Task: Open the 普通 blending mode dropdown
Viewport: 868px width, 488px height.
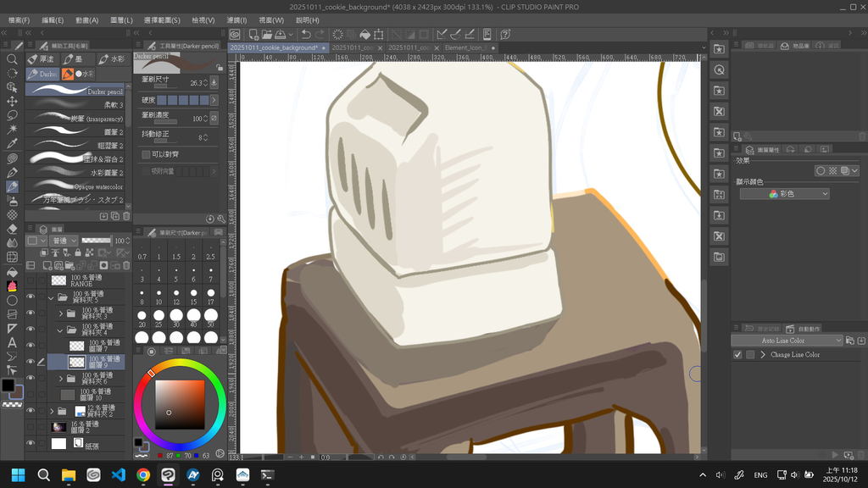Action: tap(64, 241)
